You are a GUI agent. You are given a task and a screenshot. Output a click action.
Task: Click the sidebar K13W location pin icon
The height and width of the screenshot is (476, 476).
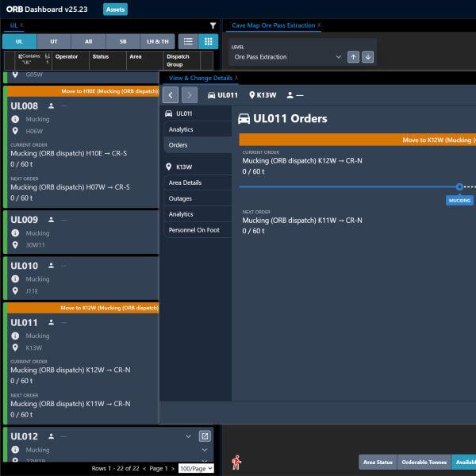click(x=169, y=167)
